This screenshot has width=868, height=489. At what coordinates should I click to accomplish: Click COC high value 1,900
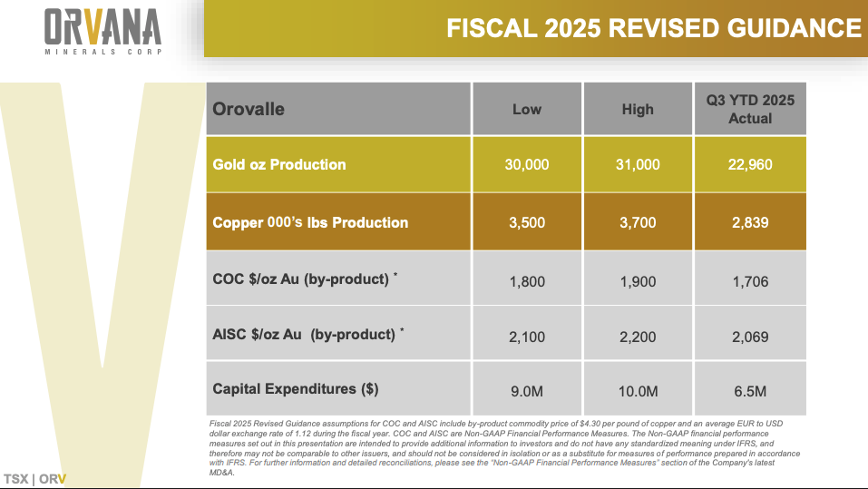[637, 281]
